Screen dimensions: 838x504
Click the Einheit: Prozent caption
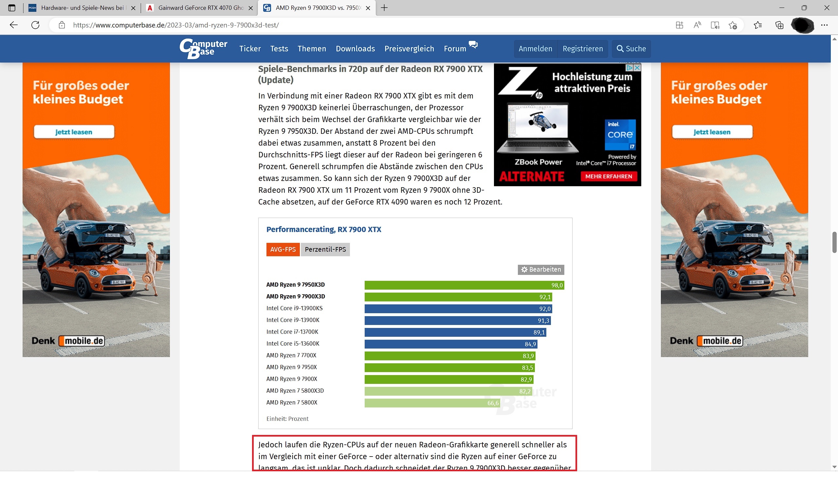[x=287, y=419]
